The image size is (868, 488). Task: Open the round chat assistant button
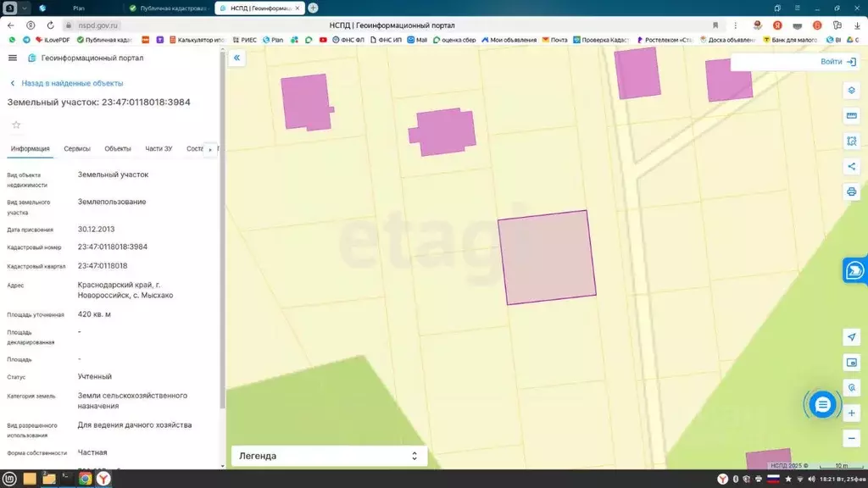(822, 405)
